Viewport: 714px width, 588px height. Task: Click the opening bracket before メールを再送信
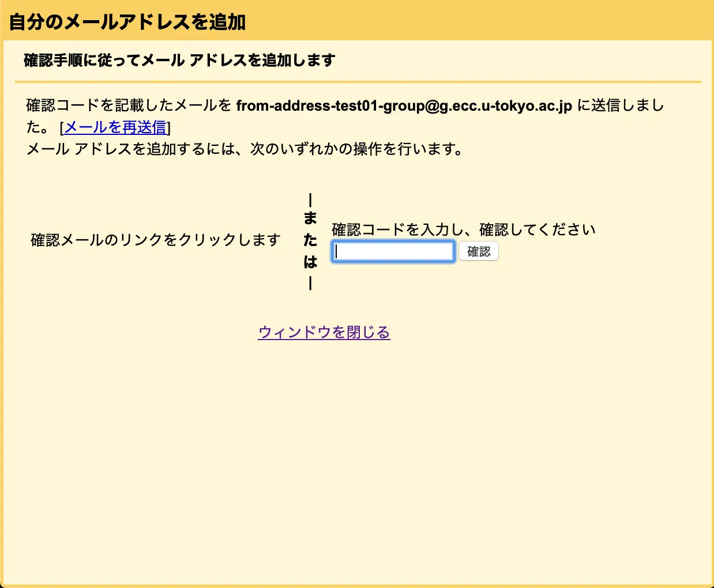pos(62,127)
